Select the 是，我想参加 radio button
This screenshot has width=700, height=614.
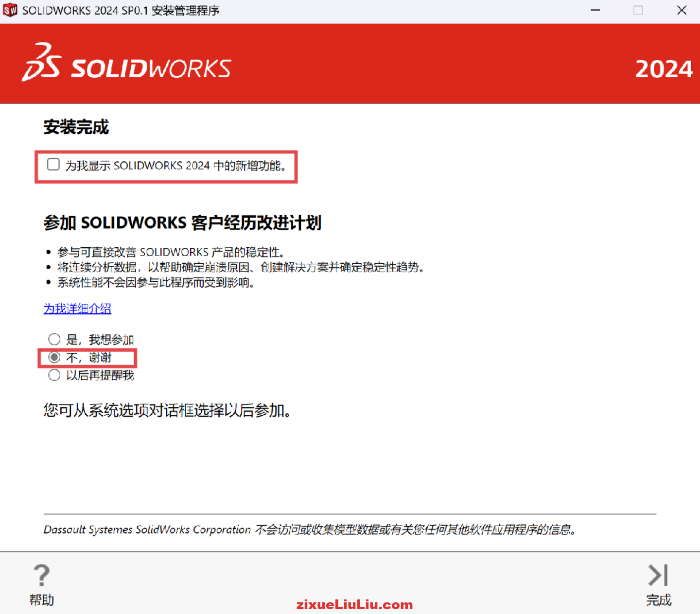pos(54,339)
